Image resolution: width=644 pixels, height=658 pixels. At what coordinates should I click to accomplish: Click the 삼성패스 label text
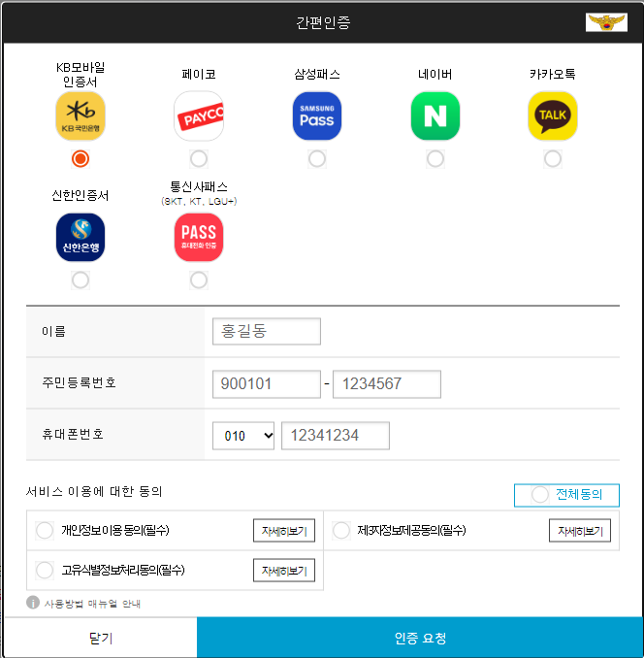317,75
